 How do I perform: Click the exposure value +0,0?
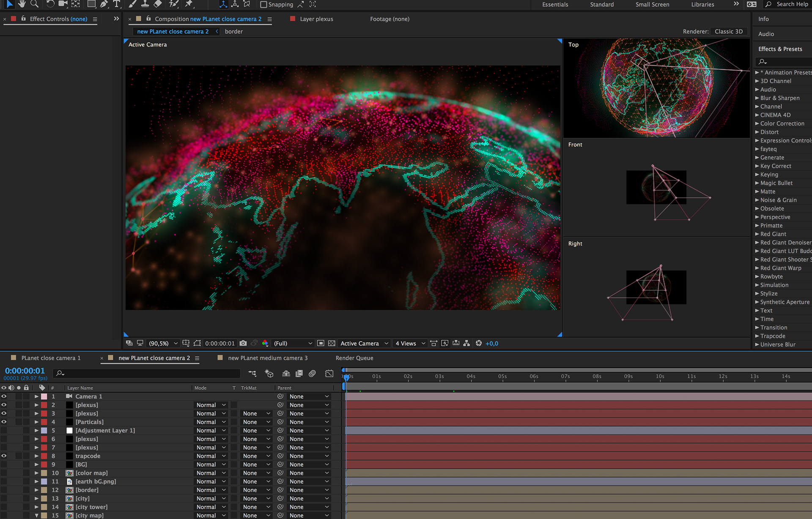click(492, 343)
